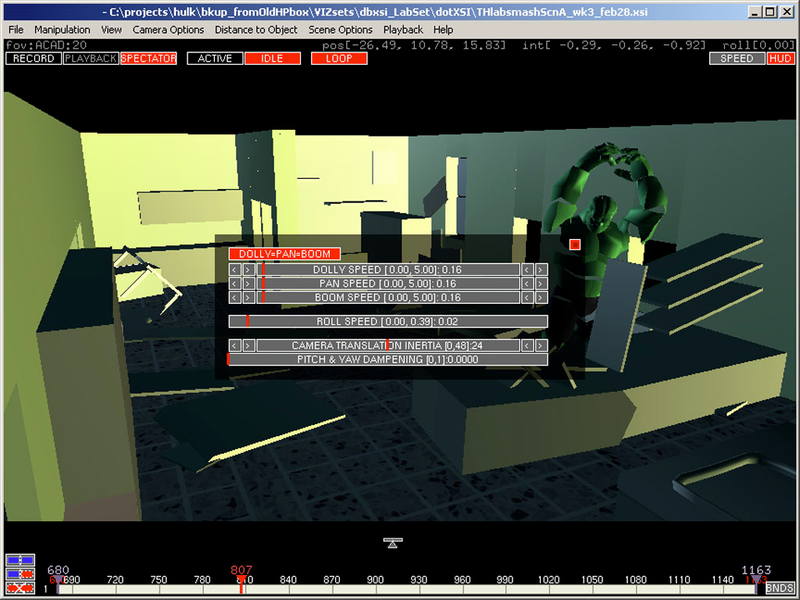The image size is (800, 600).
Task: Switch to PLAYBACK mode
Action: 91,59
